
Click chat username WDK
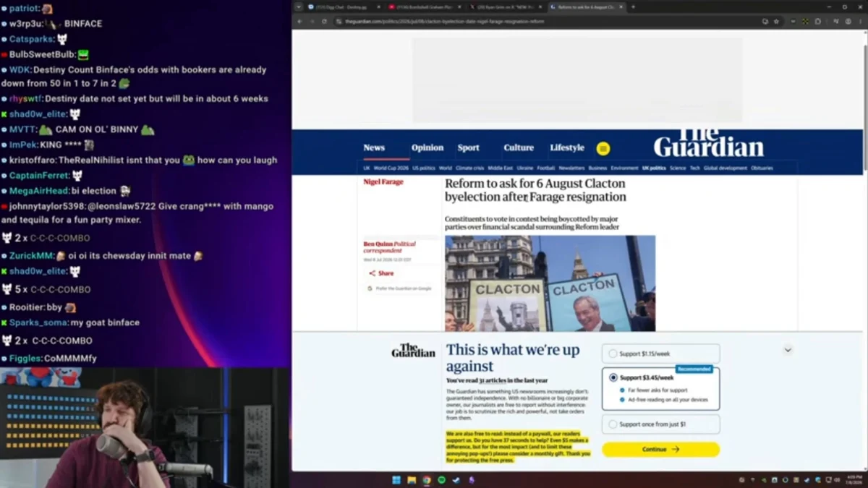pyautogui.click(x=20, y=70)
